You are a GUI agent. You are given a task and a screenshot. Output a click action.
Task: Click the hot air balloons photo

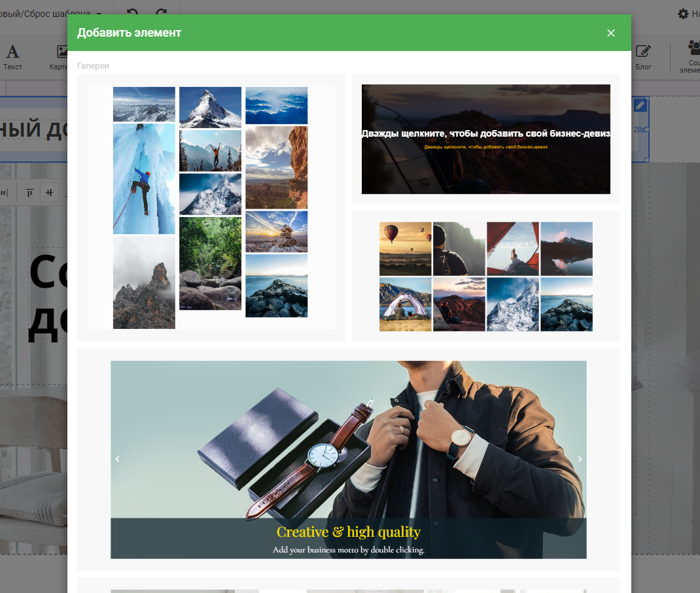point(405,248)
